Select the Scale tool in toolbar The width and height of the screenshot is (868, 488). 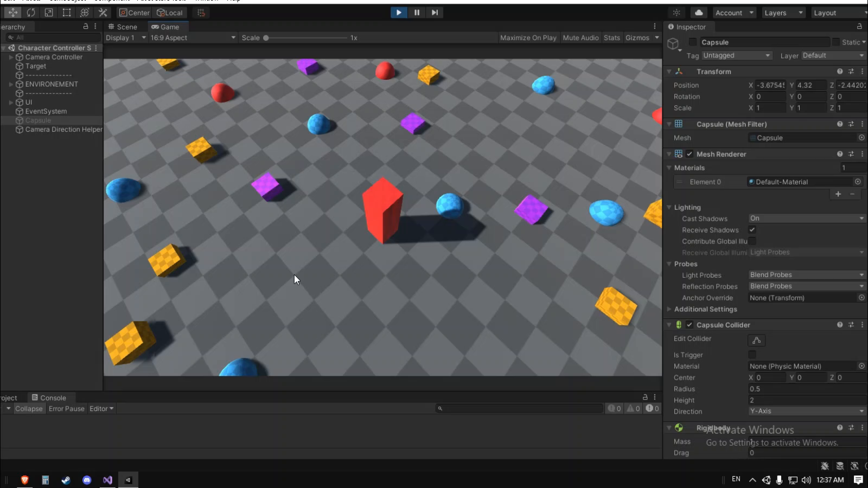(49, 12)
